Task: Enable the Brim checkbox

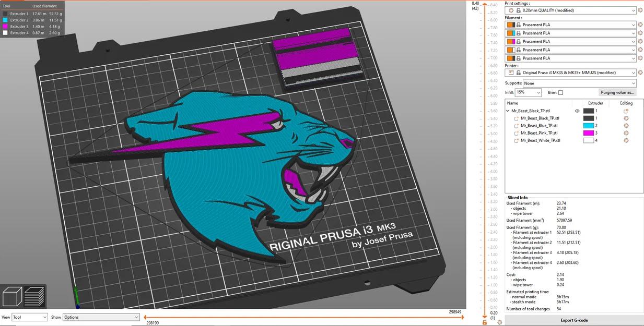Action: pyautogui.click(x=560, y=92)
